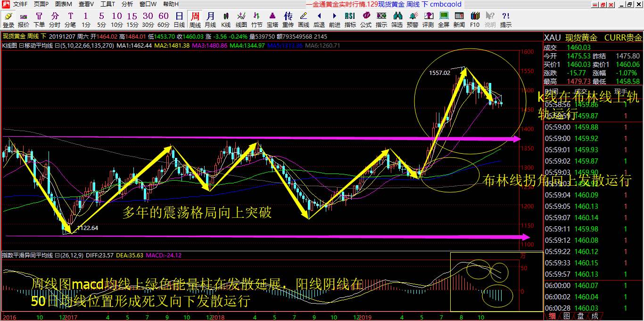Open the 窗口W menu
This screenshot has height=321, width=644.
[x=148, y=4]
